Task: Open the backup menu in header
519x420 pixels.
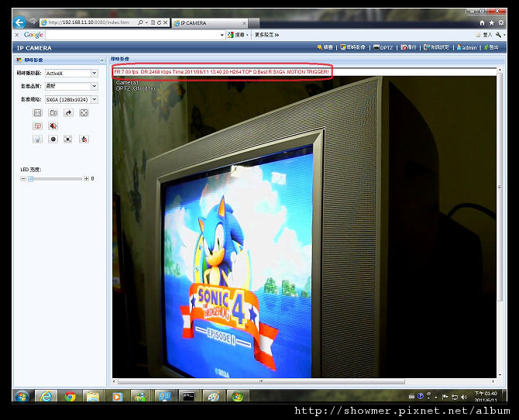Action: click(408, 47)
